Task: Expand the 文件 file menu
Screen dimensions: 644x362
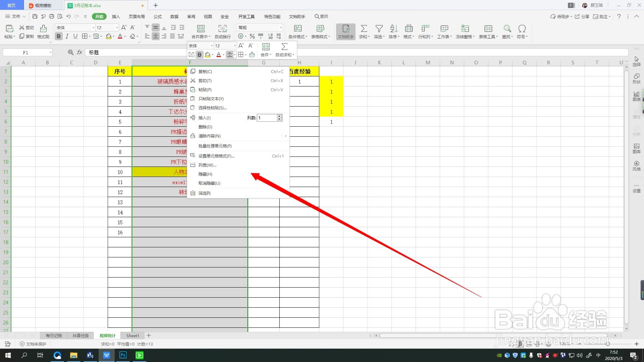Action: tap(15, 16)
